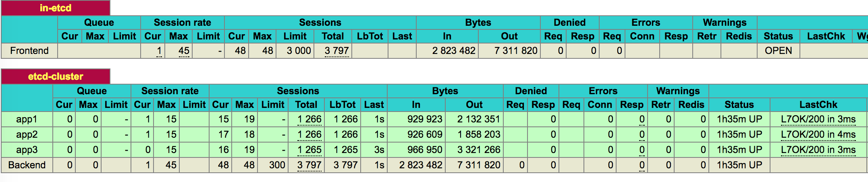
Task: Click in-etcd Status column header
Action: 778,36
